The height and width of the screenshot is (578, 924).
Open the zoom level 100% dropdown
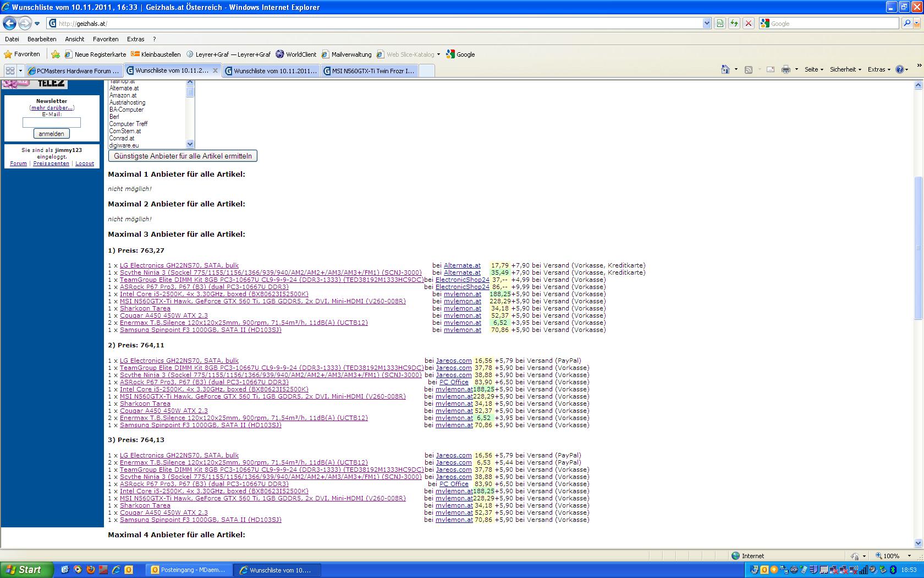pyautogui.click(x=909, y=556)
